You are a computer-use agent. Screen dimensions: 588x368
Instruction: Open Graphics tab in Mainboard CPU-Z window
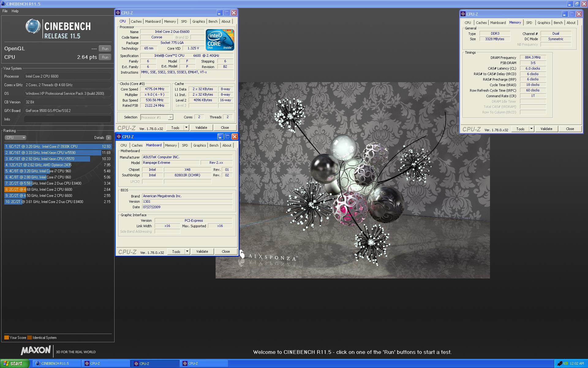(199, 145)
